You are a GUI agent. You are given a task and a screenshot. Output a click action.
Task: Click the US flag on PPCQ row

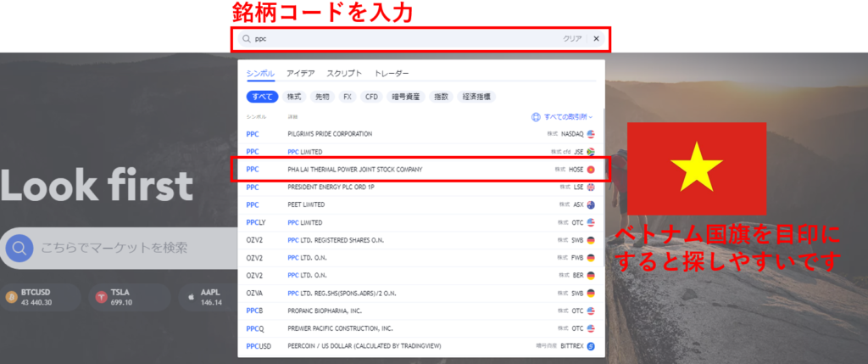pos(591,328)
